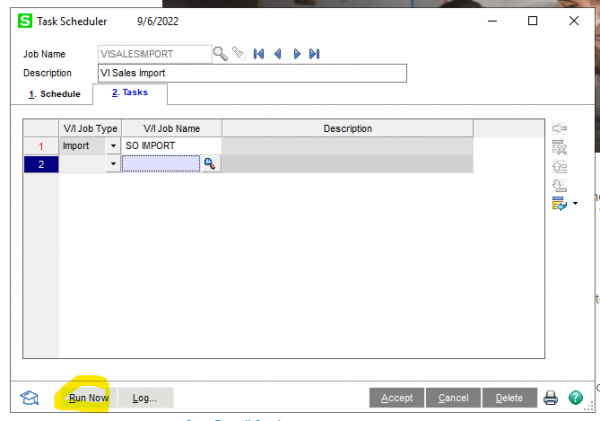The image size is (600, 421).
Task: Click the printer icon
Action: 551,398
